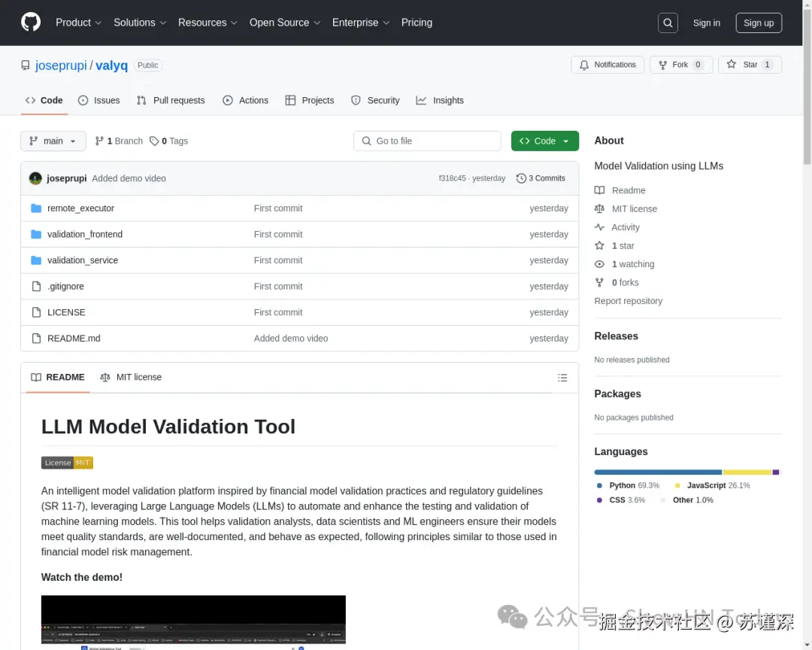Viewport: 812px width, 650px height.
Task: Switch to the Projects tab
Action: coord(310,101)
